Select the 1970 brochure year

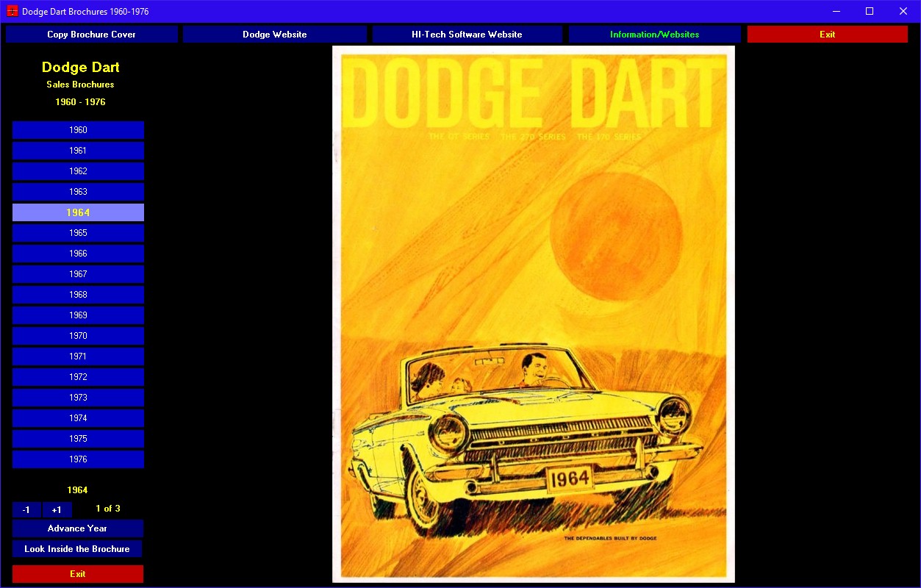(x=78, y=336)
